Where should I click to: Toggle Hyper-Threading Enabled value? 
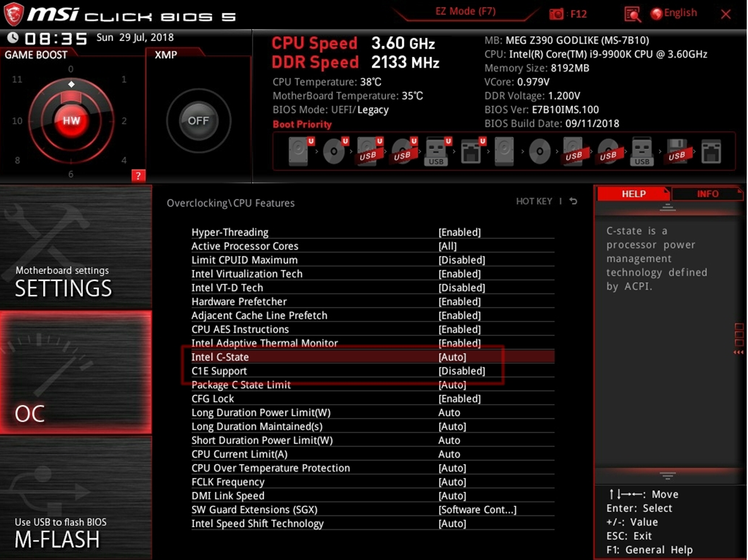(459, 232)
